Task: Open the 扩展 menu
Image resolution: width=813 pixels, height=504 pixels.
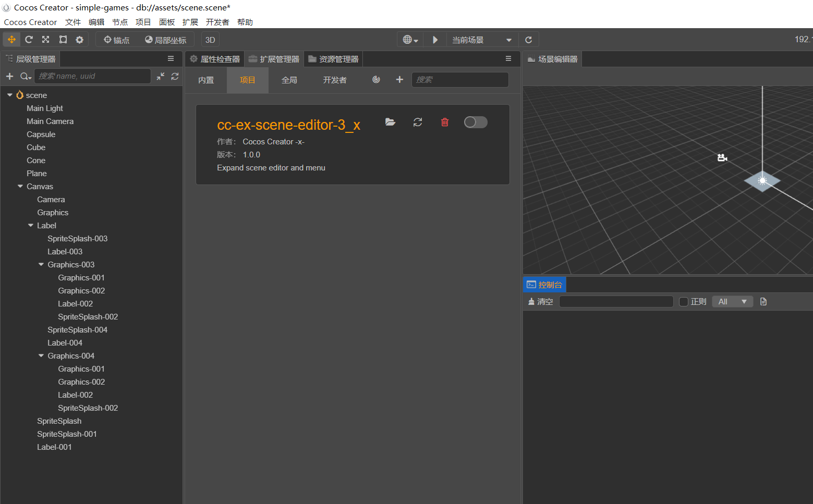Action: pyautogui.click(x=190, y=22)
